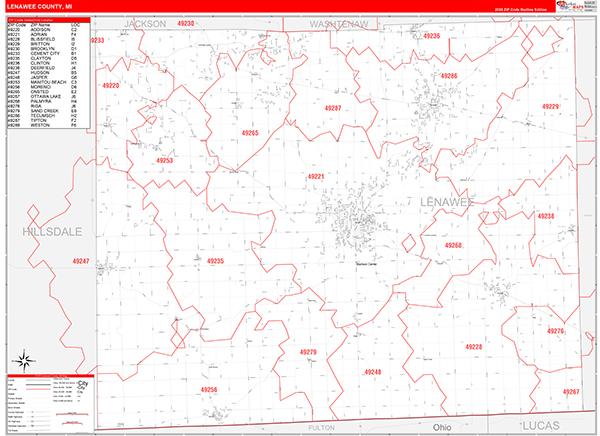Click the ZIP Code index header bar
Viewport: 600px width, 436px height.
point(49,20)
